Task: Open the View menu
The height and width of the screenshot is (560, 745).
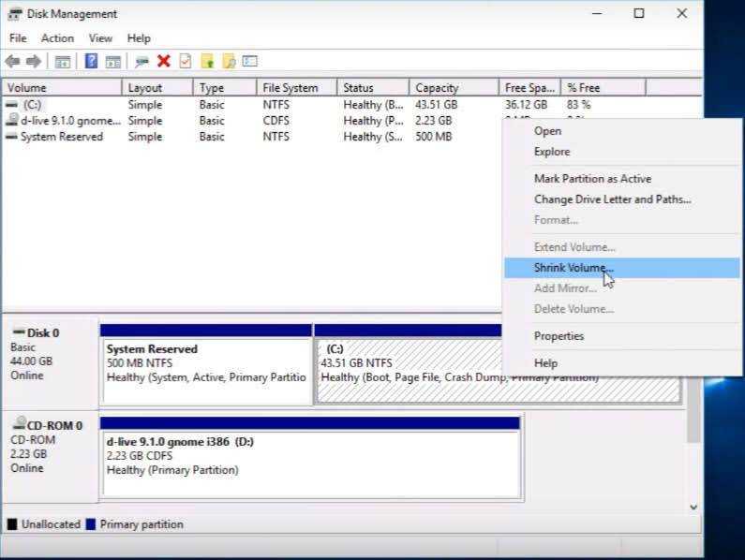Action: [x=100, y=38]
